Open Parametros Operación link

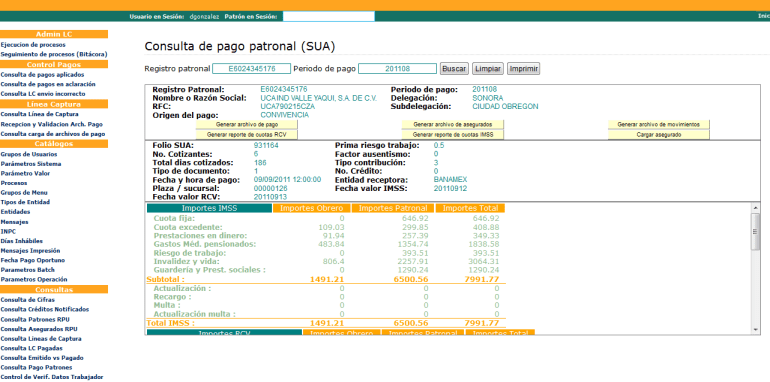pos(34,279)
